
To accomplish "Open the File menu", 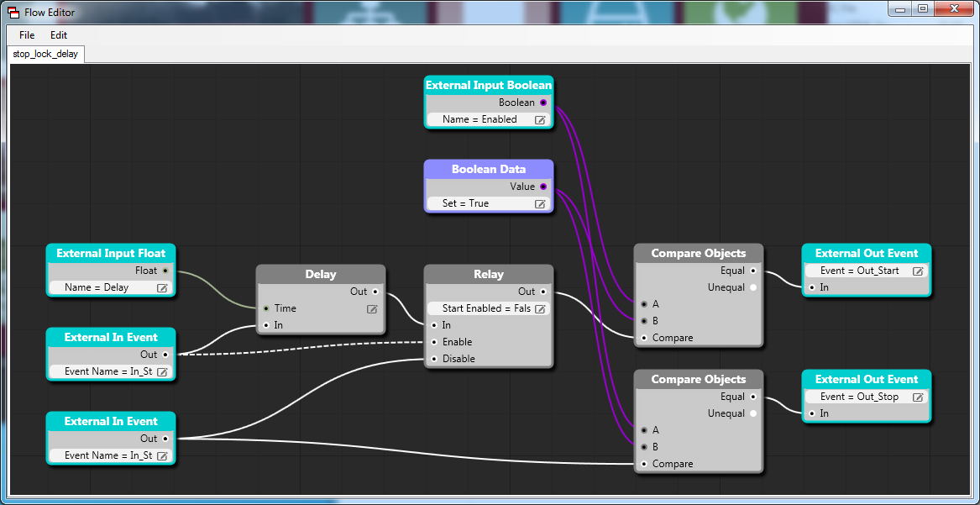I will pyautogui.click(x=27, y=35).
